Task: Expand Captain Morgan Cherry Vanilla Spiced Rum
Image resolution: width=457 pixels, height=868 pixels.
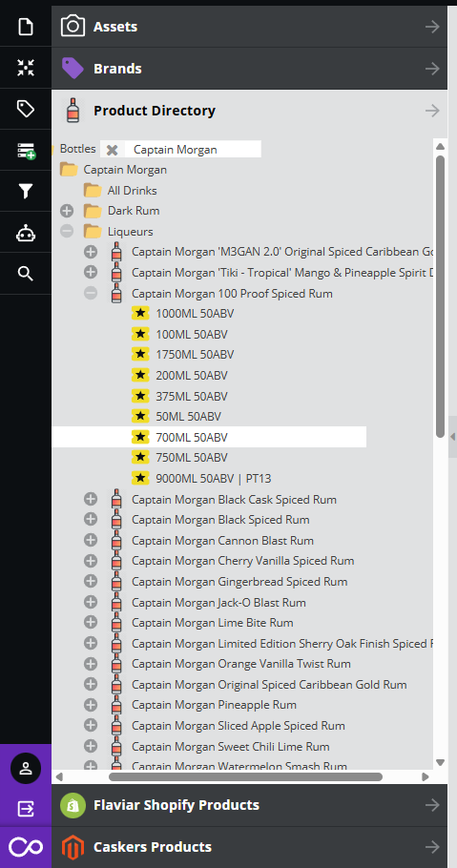Action: (x=91, y=561)
